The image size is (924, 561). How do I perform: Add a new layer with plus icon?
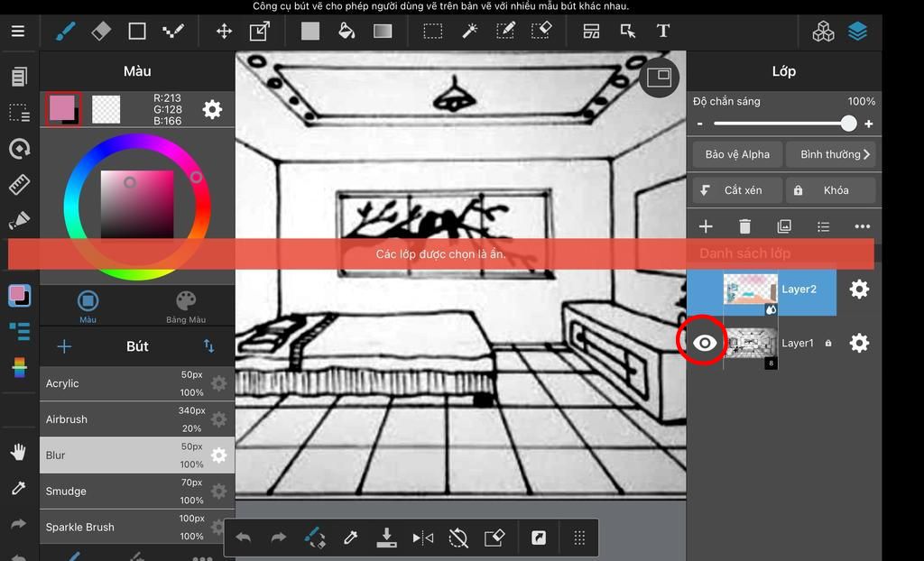coord(706,226)
